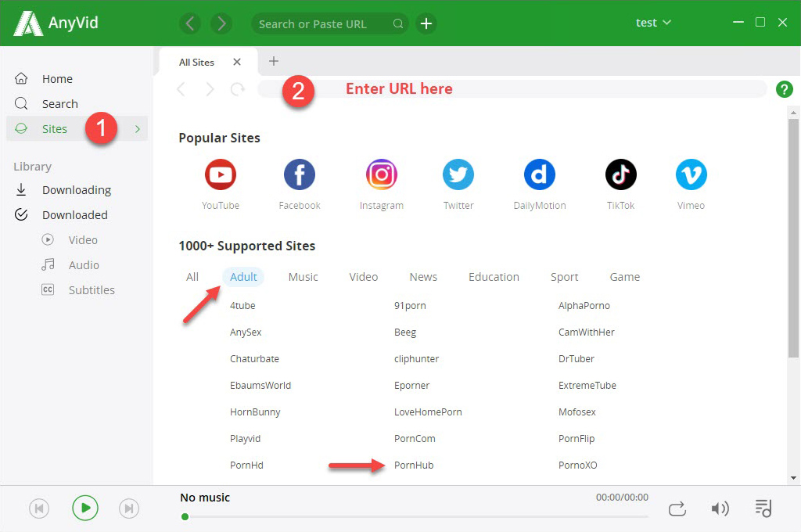Click the vertical scrollbar thumb

click(793, 238)
